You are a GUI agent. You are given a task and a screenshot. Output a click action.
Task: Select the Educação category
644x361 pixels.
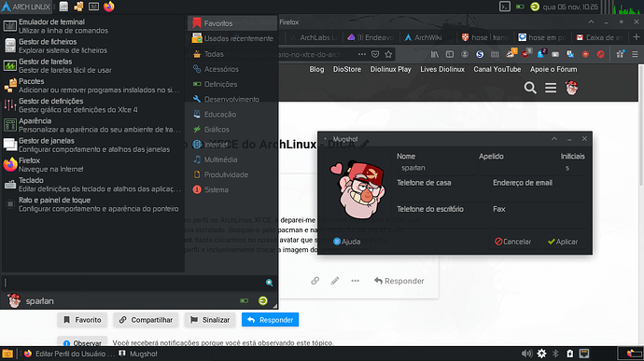232,114
